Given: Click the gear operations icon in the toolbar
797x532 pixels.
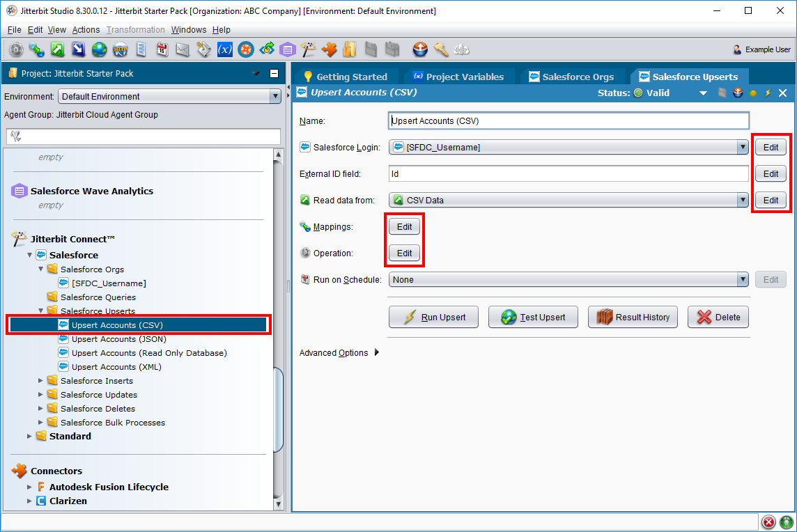Looking at the screenshot, I should point(16,49).
